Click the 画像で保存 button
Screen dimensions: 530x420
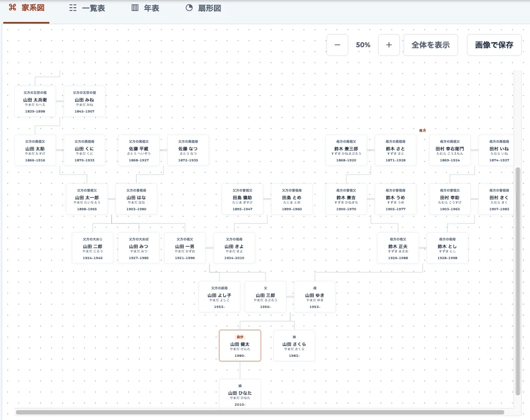pos(494,45)
